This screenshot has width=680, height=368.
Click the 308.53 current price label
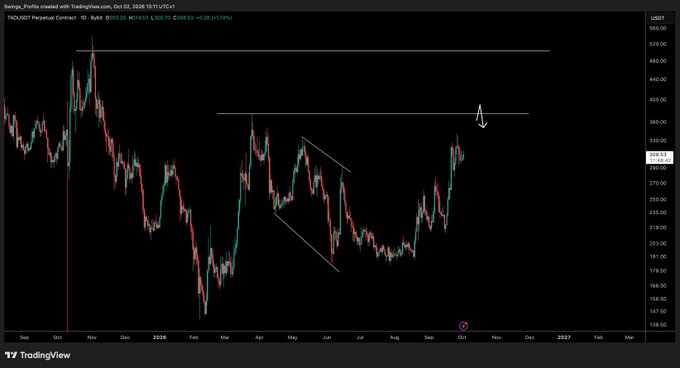click(657, 154)
